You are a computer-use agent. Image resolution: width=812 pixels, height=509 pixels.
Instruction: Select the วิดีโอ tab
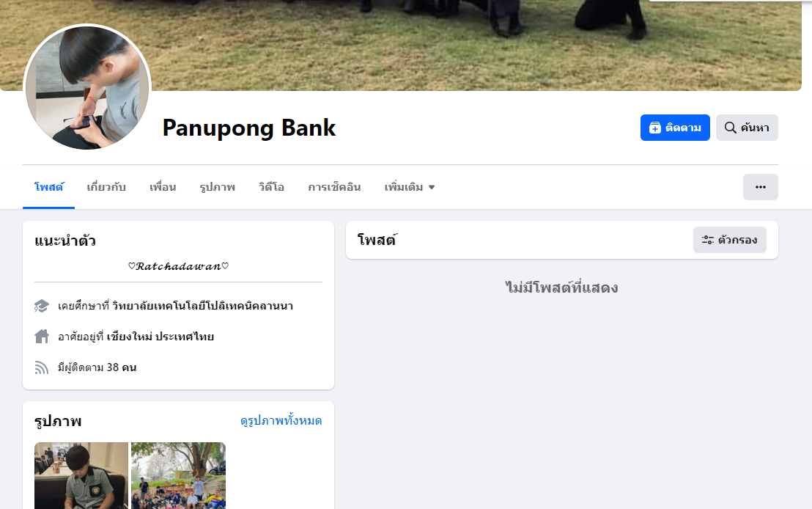click(x=271, y=187)
